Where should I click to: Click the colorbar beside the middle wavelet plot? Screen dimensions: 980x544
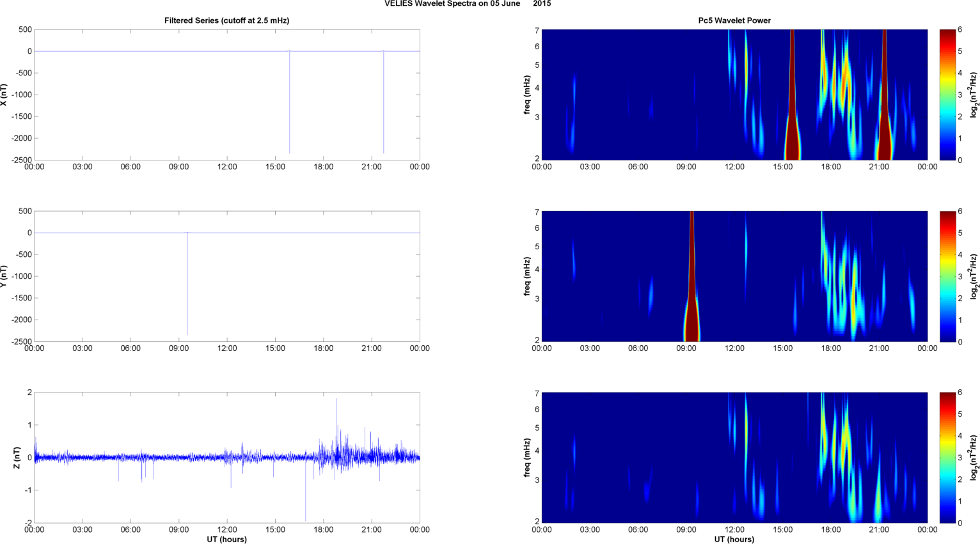coord(947,276)
